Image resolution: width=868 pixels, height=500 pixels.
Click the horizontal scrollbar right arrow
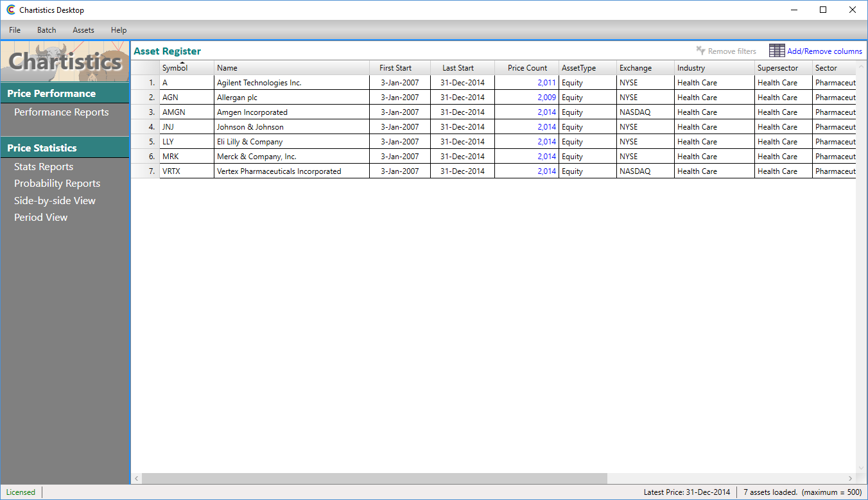851,479
